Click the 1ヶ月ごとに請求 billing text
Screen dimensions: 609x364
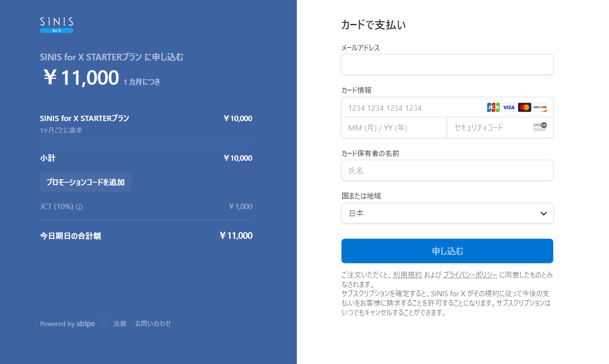pos(61,130)
